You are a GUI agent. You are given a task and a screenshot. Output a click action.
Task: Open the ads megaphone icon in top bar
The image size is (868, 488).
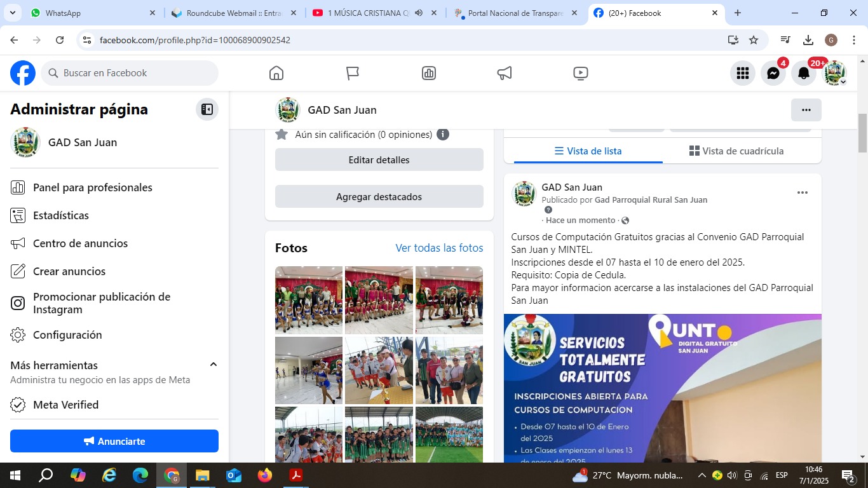[505, 73]
